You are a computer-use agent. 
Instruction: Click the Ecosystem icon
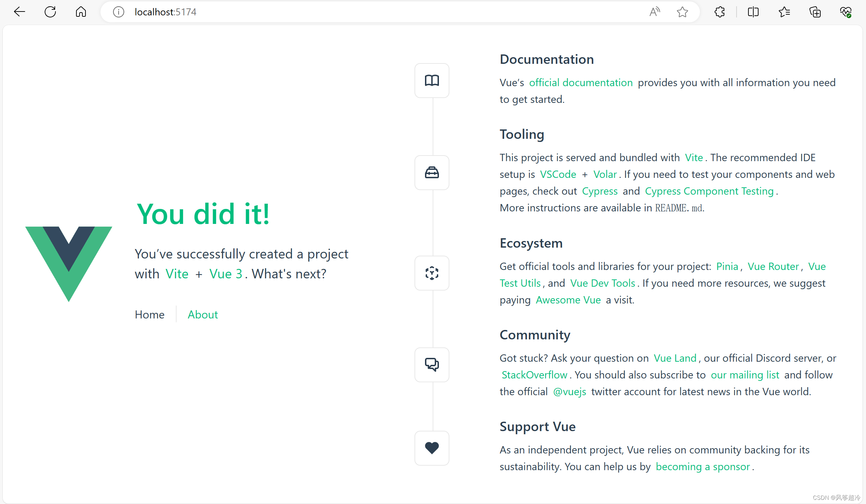(x=432, y=273)
